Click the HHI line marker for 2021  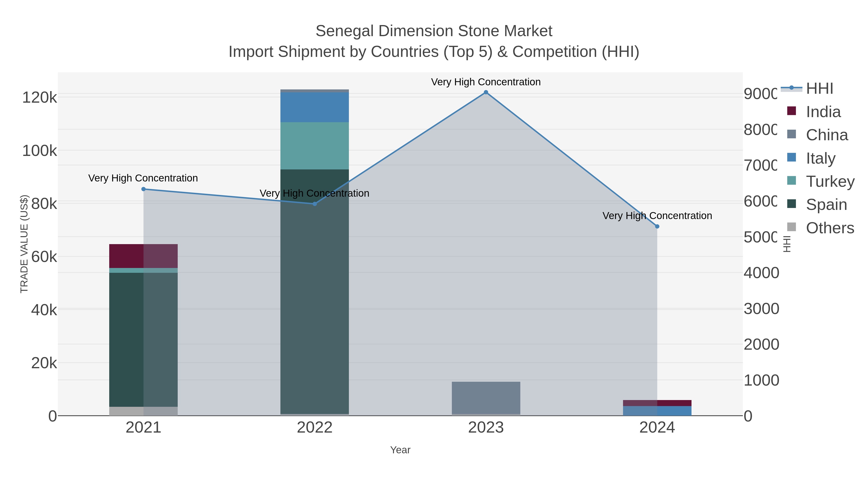pyautogui.click(x=143, y=189)
